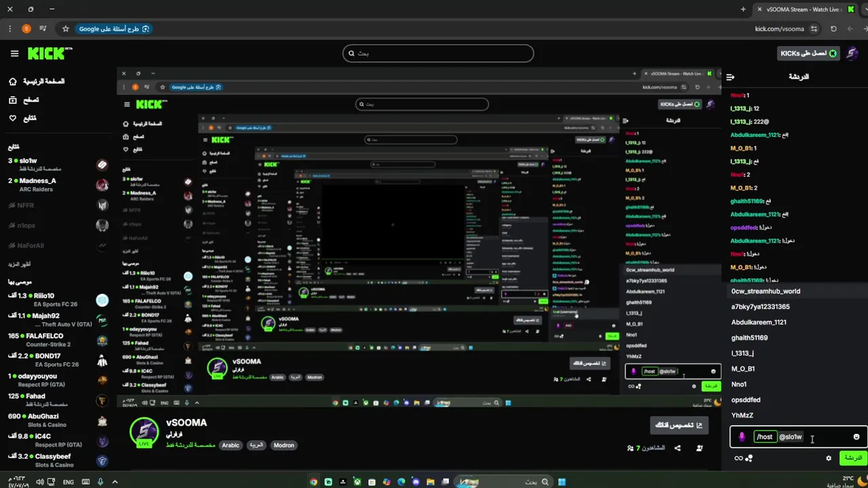The image size is (868, 488).
Task: Open slo1w channel in followed list
Action: tap(58, 165)
